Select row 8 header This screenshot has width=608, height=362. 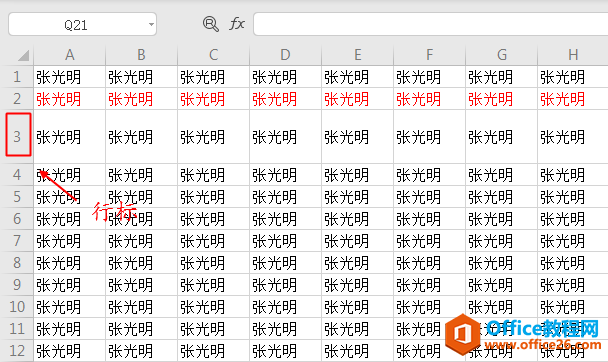(x=17, y=263)
